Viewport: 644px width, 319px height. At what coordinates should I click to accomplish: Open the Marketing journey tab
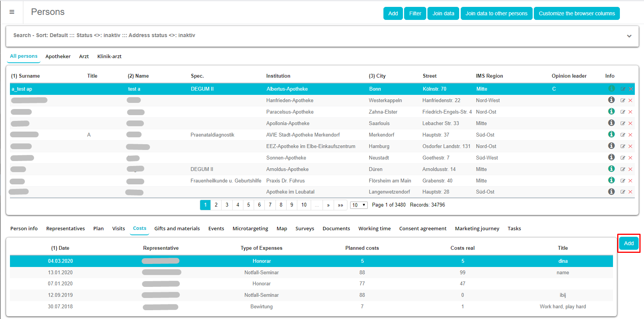[x=477, y=229]
